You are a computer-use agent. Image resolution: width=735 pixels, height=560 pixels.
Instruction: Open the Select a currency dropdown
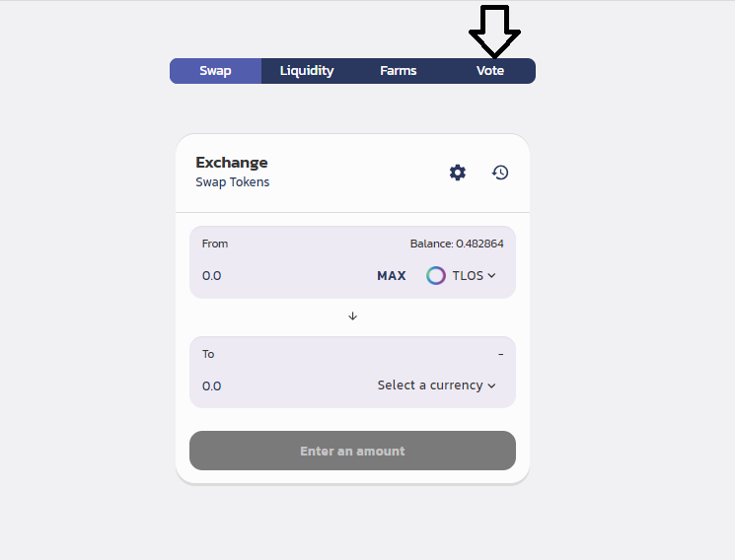(430, 385)
